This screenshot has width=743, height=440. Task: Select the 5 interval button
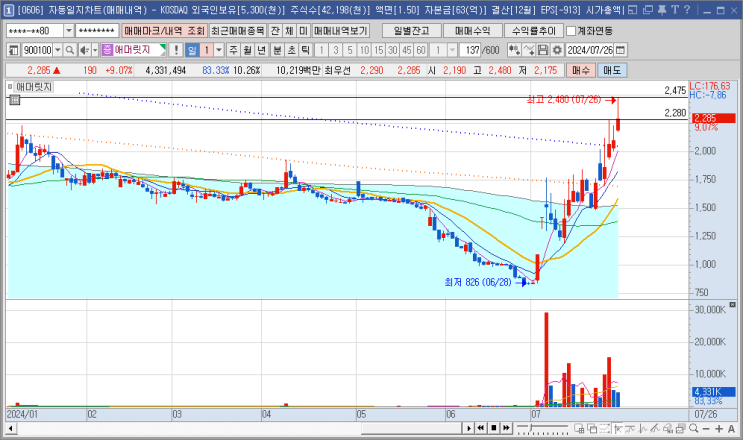(350, 50)
